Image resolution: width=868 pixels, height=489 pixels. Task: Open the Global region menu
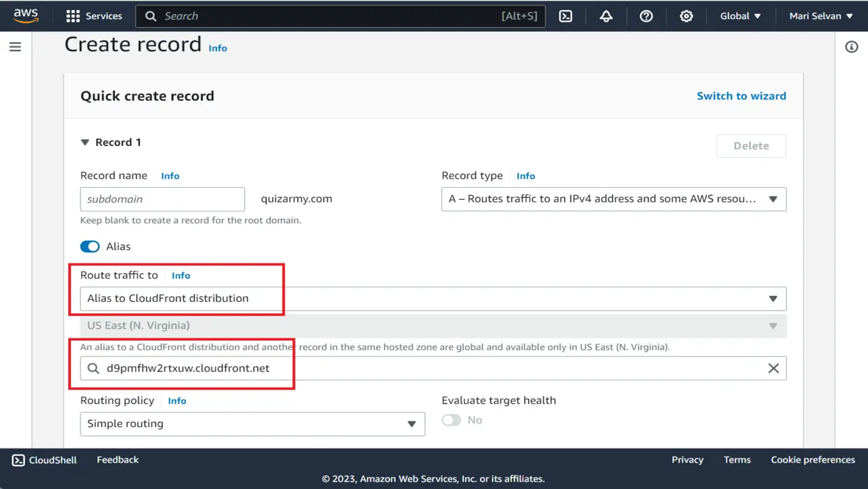click(x=740, y=16)
